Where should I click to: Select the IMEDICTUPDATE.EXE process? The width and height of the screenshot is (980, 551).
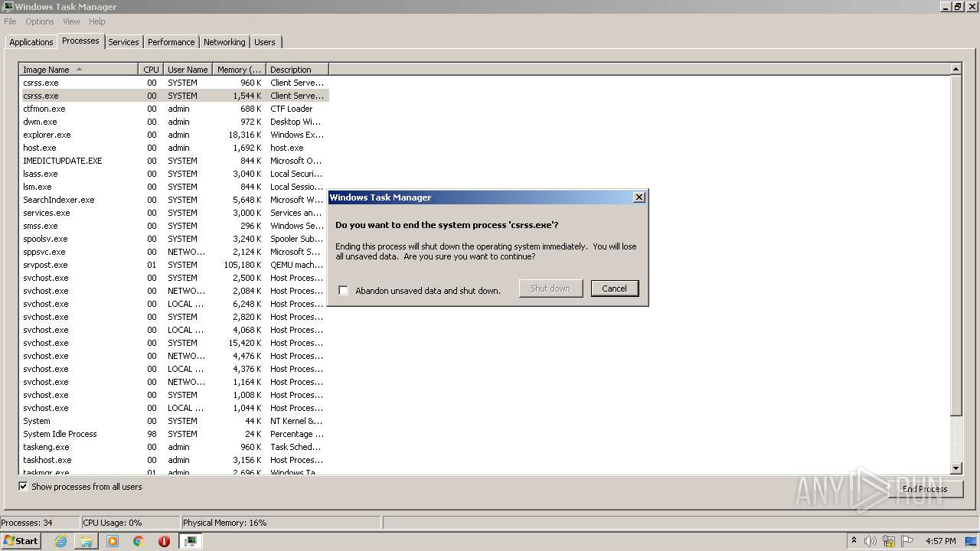click(174, 161)
